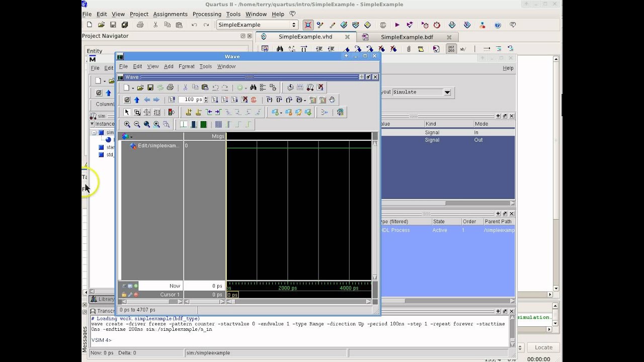The image size is (644, 362).
Task: Choose the arrow Select mode tool
Action: [127, 112]
